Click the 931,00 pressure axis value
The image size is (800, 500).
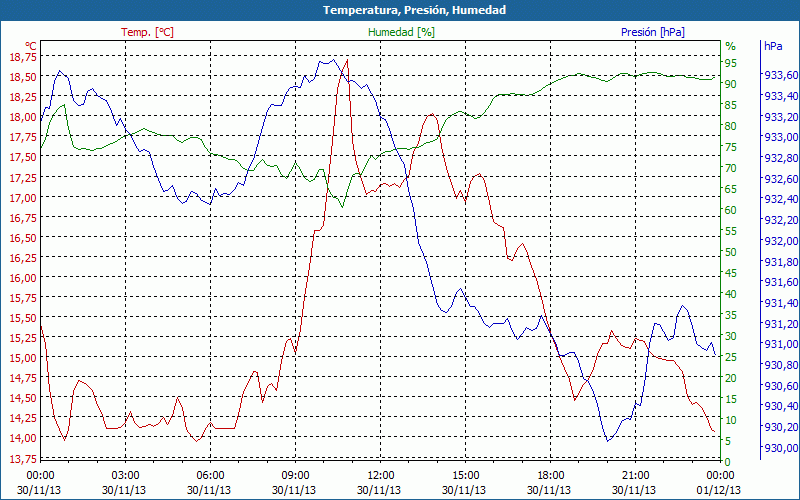(x=781, y=344)
